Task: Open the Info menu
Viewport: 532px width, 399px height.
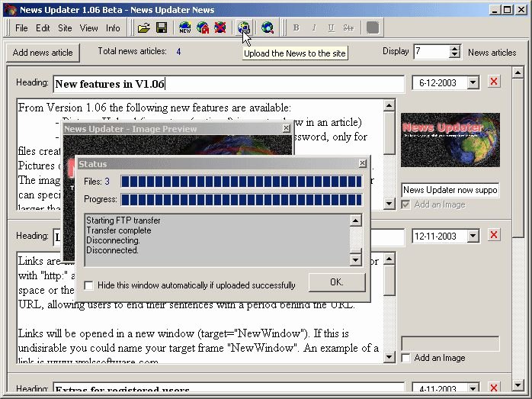Action: pyautogui.click(x=113, y=27)
